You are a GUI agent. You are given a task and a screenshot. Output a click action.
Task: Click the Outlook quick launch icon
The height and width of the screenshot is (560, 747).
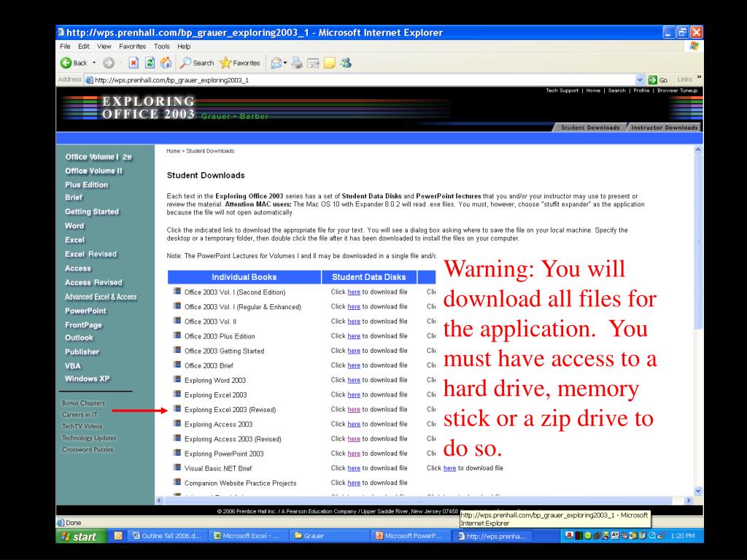[x=118, y=536]
